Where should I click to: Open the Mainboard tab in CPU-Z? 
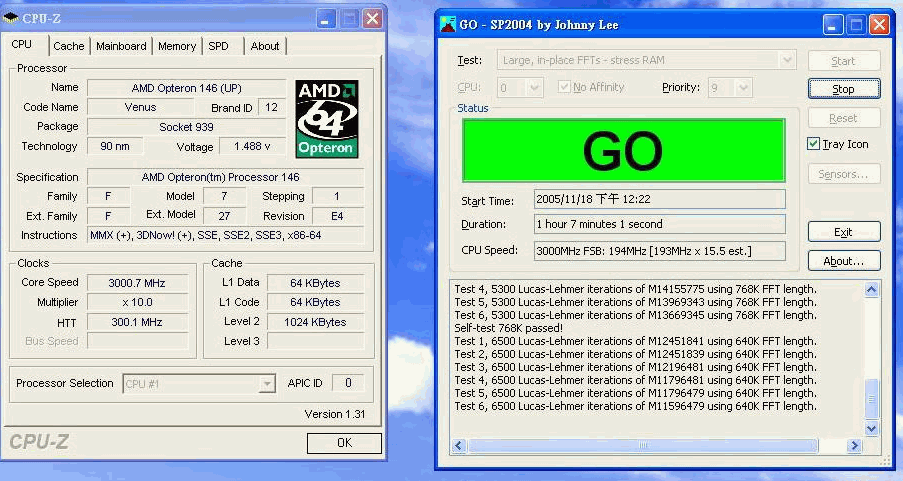click(121, 46)
